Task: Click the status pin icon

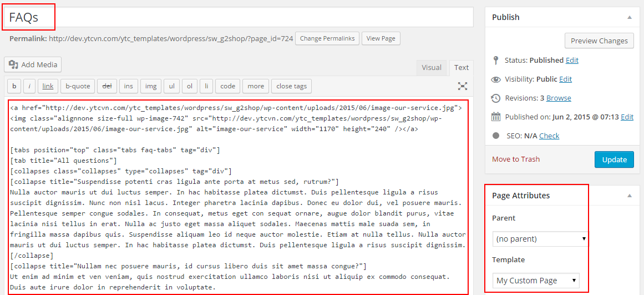Action: [496, 60]
